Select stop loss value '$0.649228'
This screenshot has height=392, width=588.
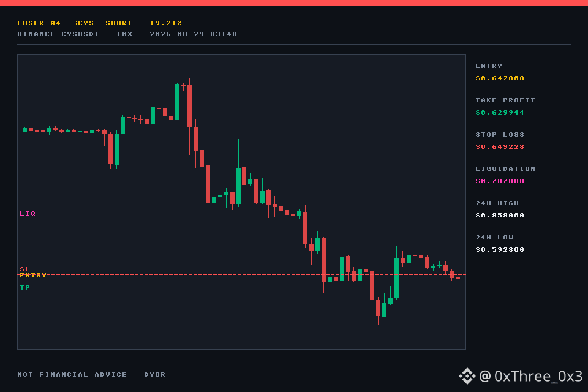[x=500, y=146]
